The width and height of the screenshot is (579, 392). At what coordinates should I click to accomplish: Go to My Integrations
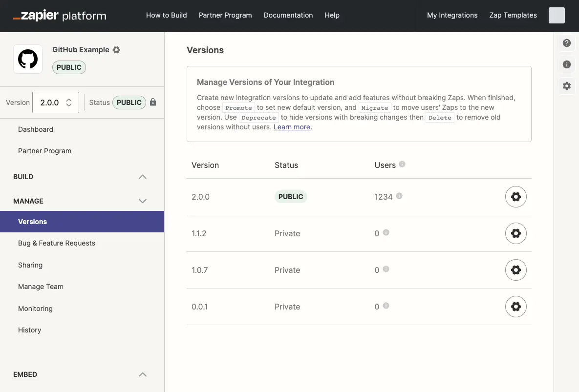tap(452, 15)
